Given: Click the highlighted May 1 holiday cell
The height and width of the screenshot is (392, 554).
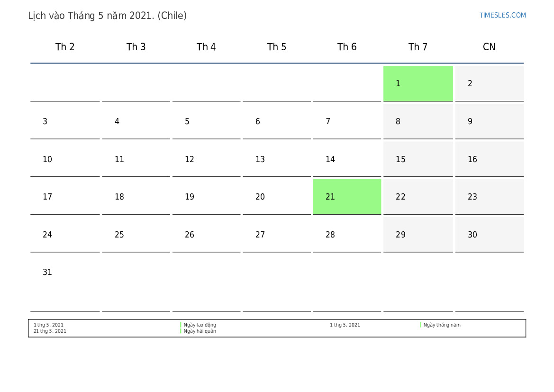Looking at the screenshot, I should (418, 83).
